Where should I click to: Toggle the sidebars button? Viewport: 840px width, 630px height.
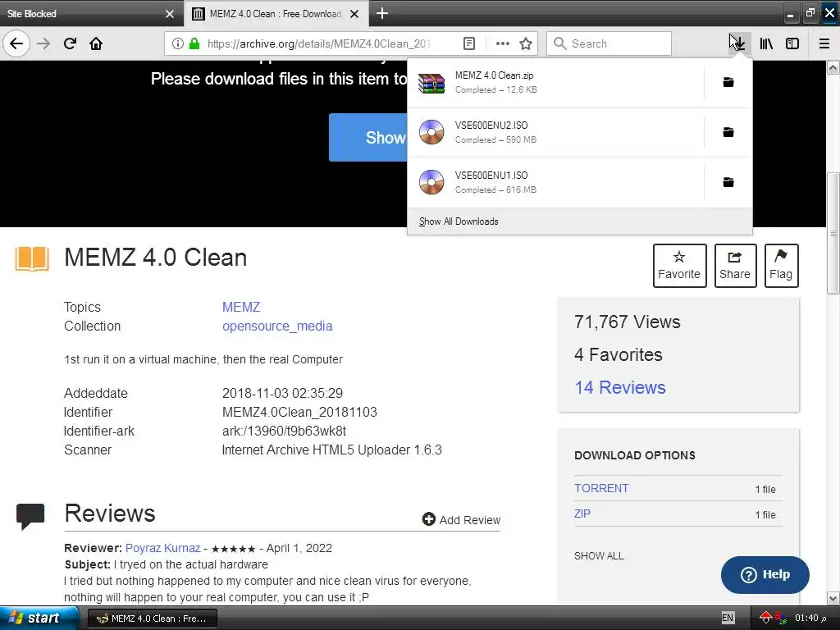tap(792, 43)
